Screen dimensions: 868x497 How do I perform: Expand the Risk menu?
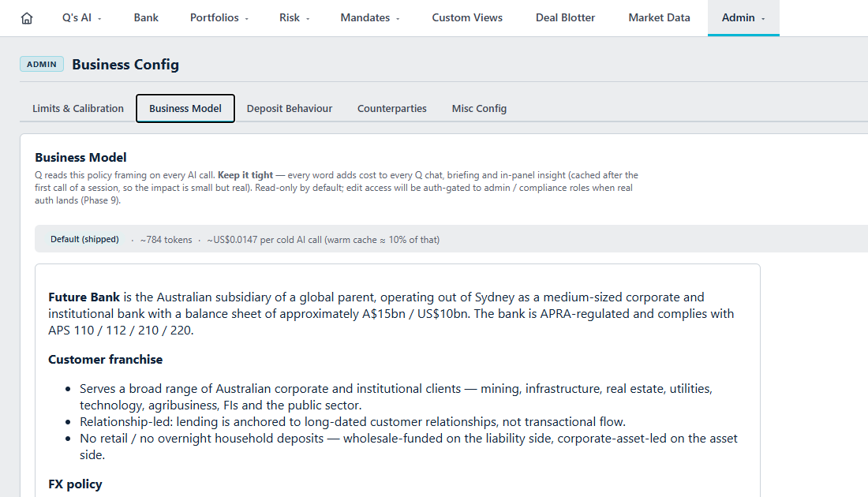294,17
